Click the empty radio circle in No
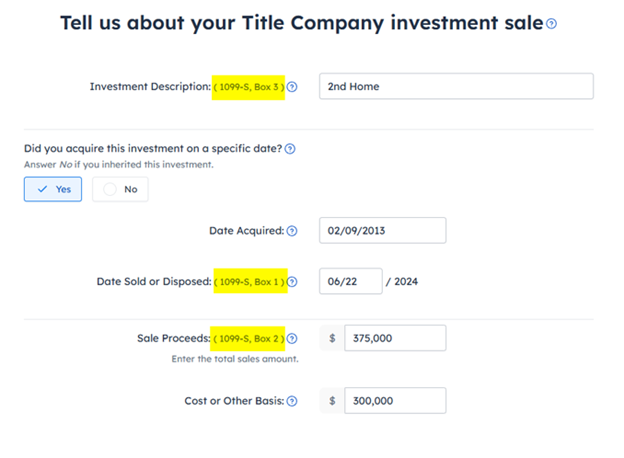The height and width of the screenshot is (458, 624). pos(110,189)
